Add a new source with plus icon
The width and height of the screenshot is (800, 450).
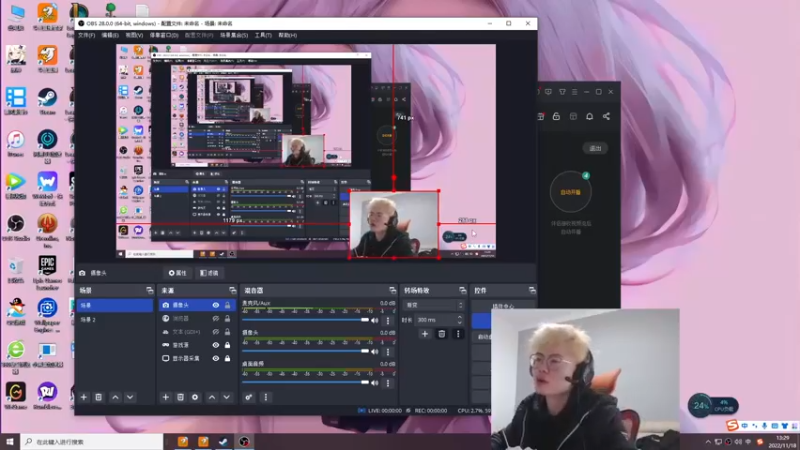pos(165,397)
